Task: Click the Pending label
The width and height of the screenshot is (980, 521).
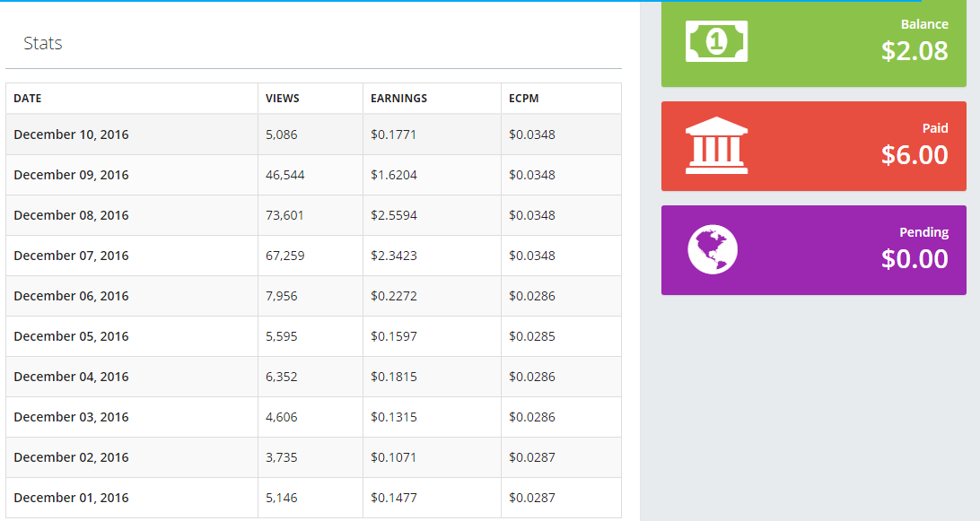Action: tap(923, 232)
